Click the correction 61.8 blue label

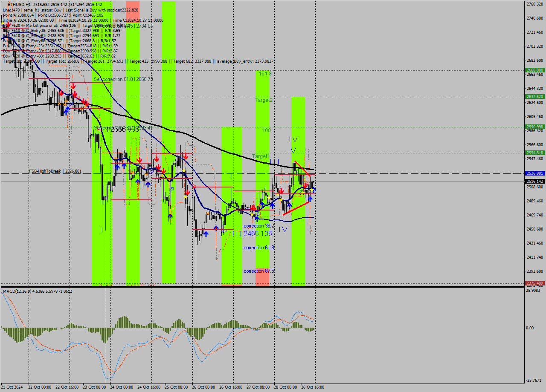[x=259, y=248]
